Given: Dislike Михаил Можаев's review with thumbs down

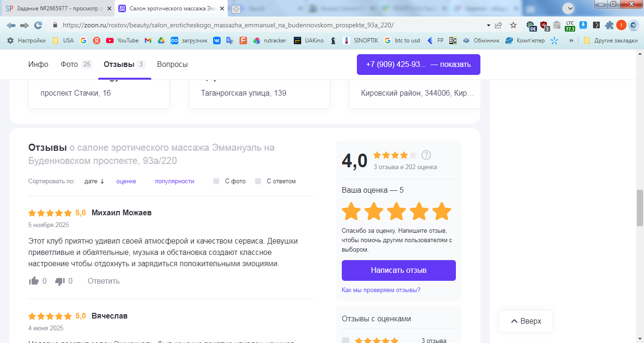Looking at the screenshot, I should pos(60,281).
